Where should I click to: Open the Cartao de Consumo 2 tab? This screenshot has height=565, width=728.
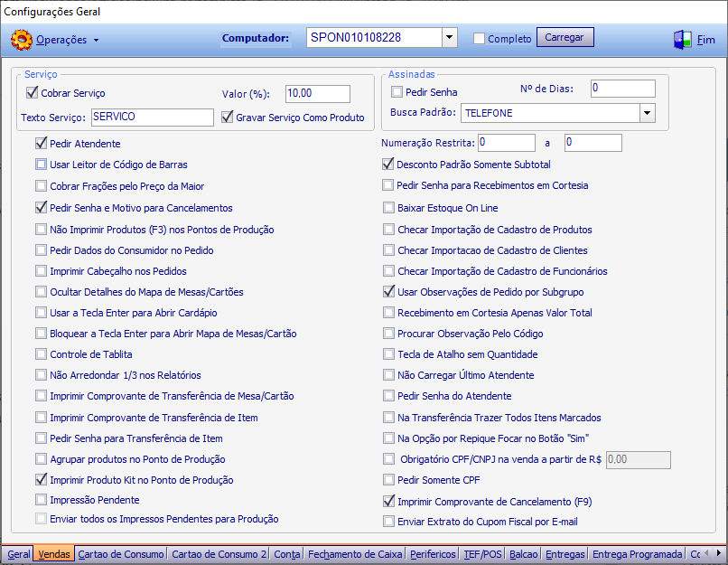219,554
